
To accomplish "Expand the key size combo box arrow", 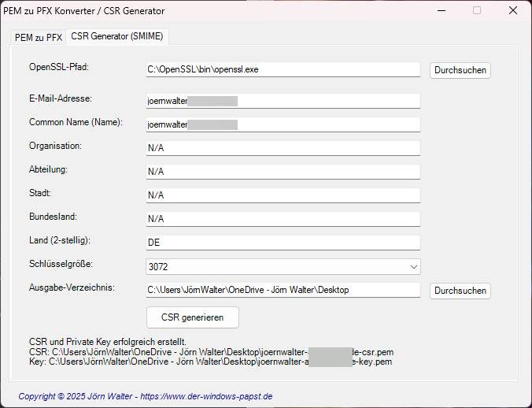I will [x=414, y=267].
